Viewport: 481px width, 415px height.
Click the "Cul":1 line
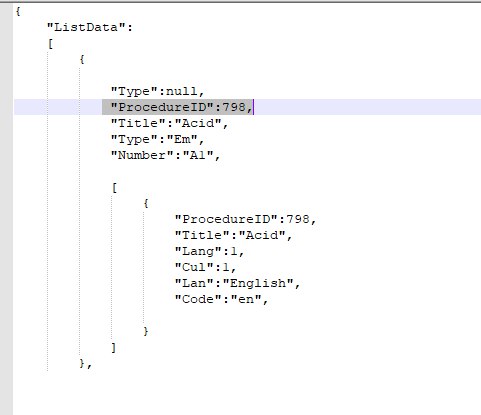(205, 267)
